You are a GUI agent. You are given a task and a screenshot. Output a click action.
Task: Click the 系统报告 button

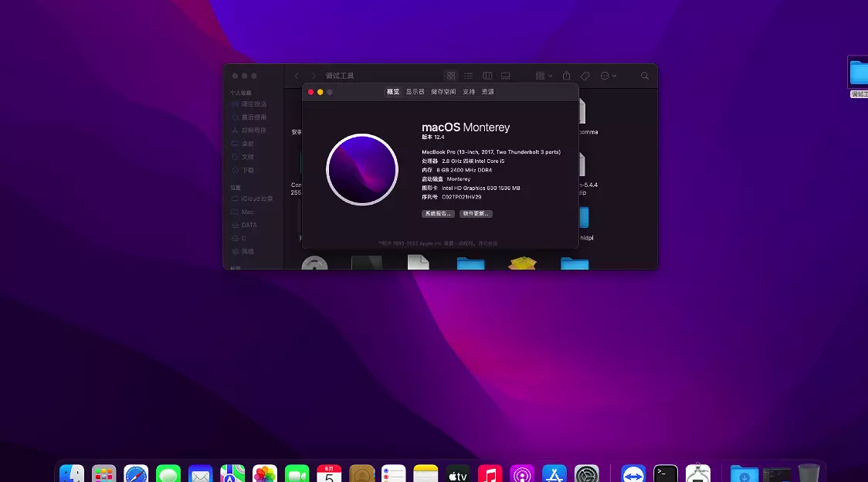(x=438, y=214)
